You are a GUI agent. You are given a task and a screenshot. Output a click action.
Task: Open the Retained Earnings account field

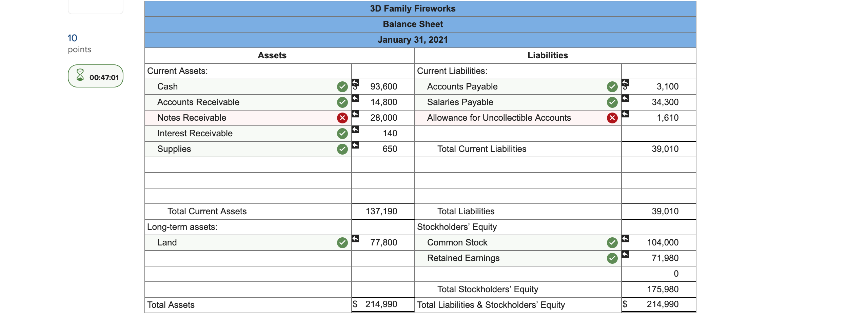[x=518, y=258]
